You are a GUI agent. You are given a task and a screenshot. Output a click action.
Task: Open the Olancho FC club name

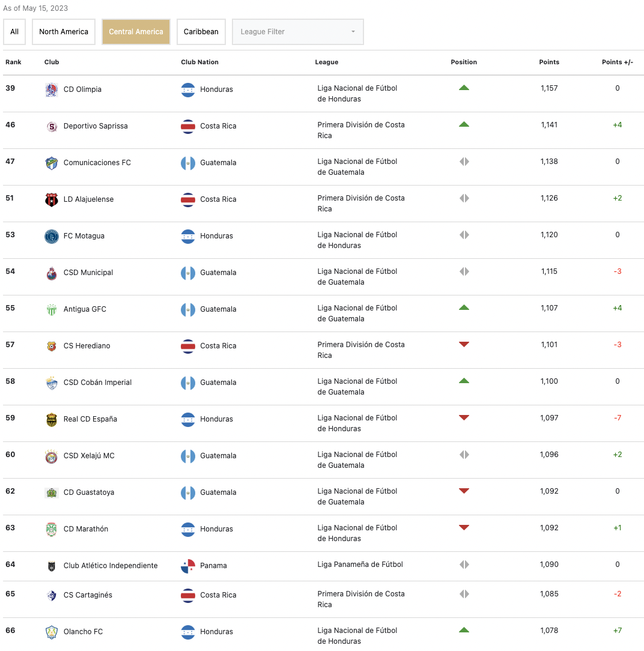click(x=83, y=632)
